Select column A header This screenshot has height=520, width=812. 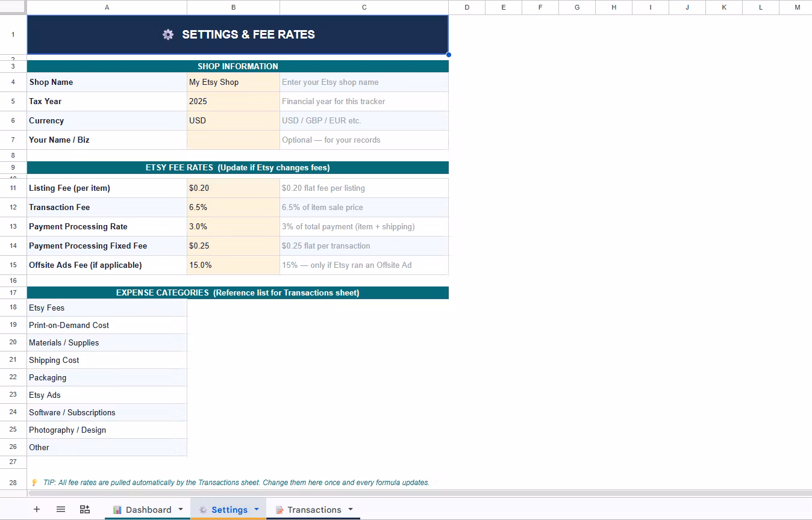point(107,7)
